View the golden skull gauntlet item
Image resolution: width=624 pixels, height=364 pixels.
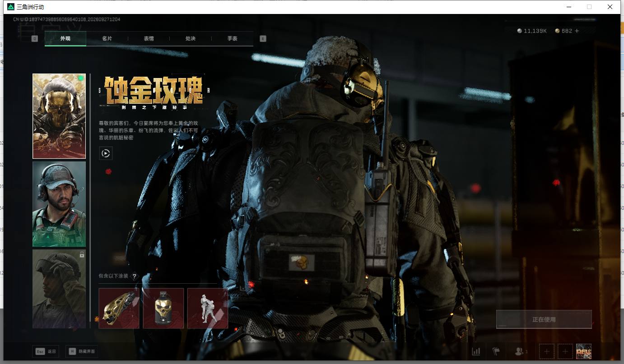pyautogui.click(x=119, y=308)
